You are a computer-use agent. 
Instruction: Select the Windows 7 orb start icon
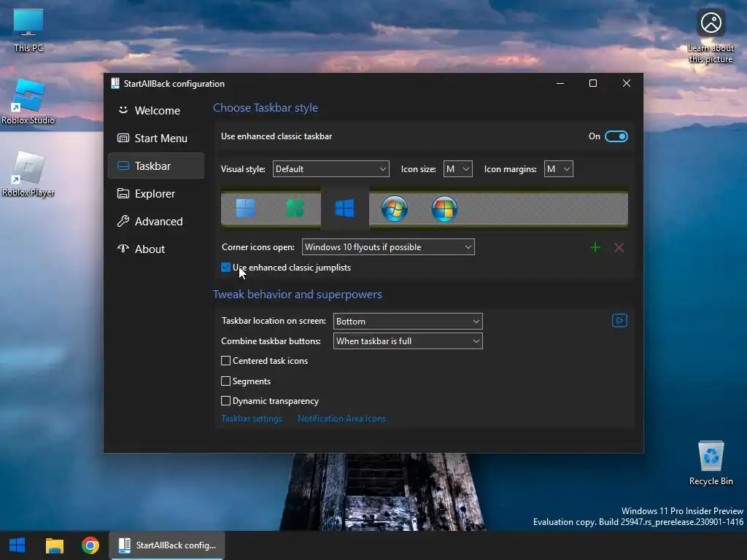pyautogui.click(x=395, y=209)
